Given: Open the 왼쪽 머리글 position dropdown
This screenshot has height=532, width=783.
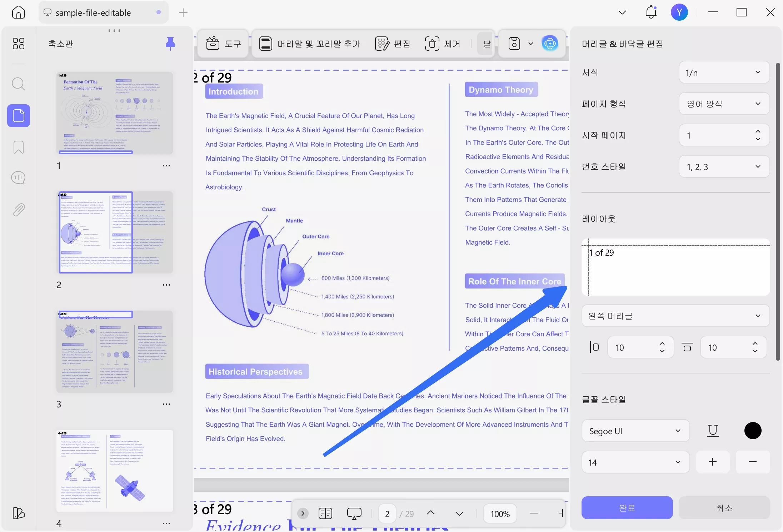Looking at the screenshot, I should pos(675,316).
